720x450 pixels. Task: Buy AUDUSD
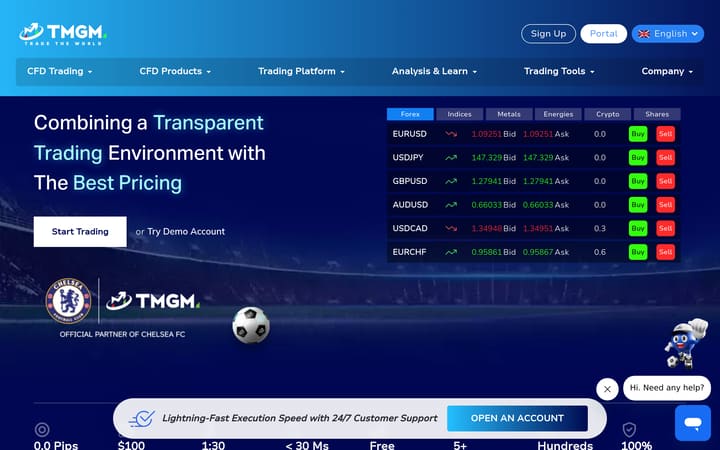point(638,205)
